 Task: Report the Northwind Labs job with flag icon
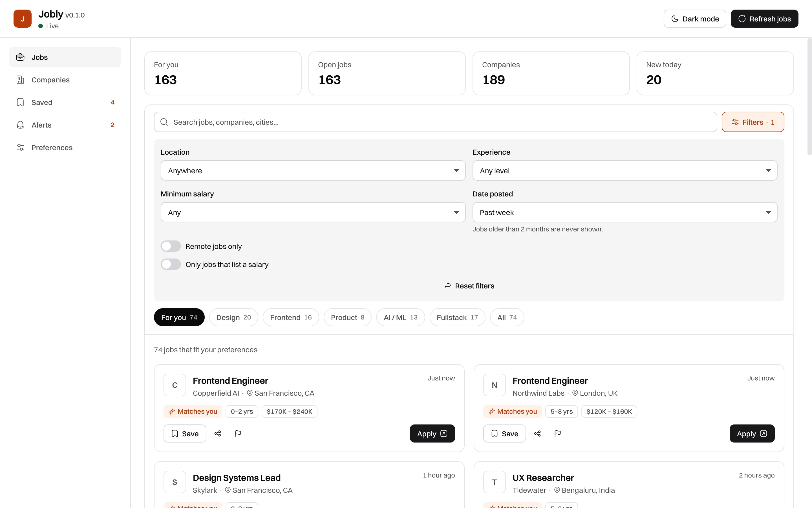point(557,433)
